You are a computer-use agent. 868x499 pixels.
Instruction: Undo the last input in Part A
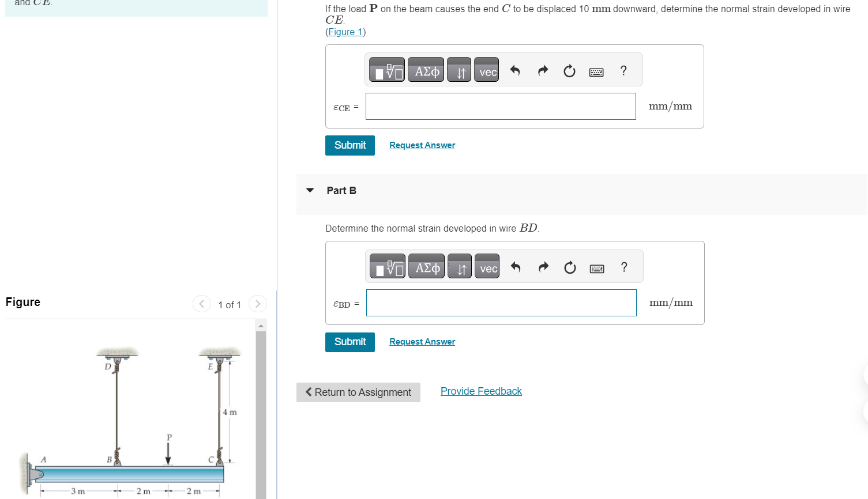515,70
